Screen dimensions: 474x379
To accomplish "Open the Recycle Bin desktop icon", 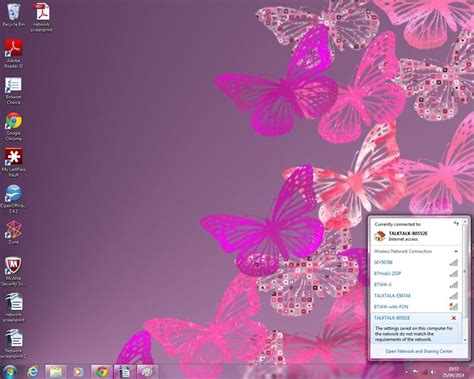I will coord(14,15).
